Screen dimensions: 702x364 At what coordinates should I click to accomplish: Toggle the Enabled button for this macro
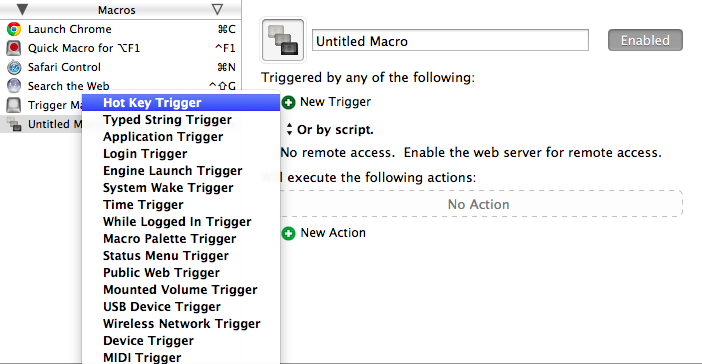[x=645, y=40]
